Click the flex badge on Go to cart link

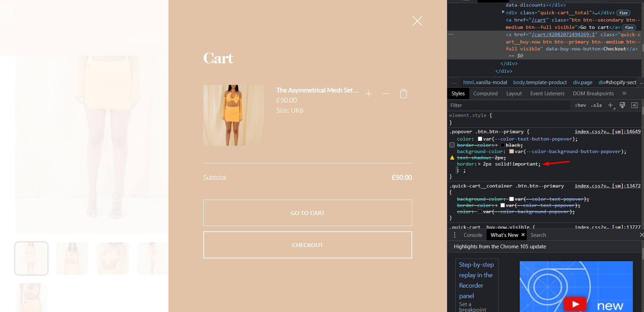point(629,27)
